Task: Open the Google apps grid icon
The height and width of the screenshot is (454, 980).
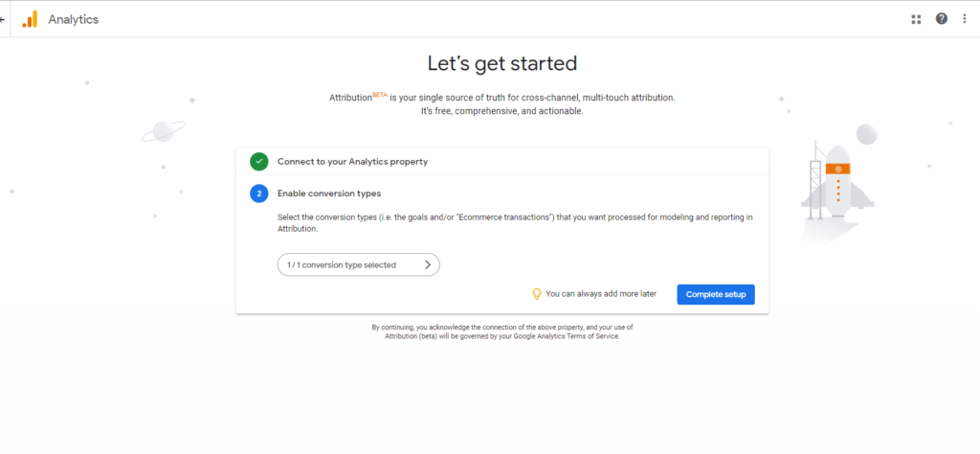Action: (916, 19)
